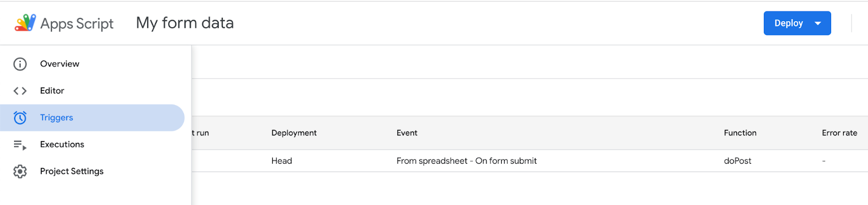Click the Triggers alarm clock icon
868x205 pixels.
click(x=20, y=117)
